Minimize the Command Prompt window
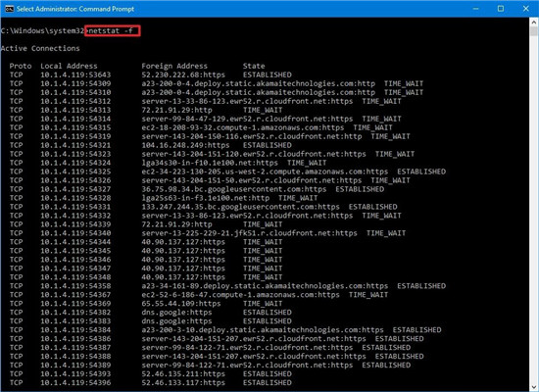 pos(476,9)
